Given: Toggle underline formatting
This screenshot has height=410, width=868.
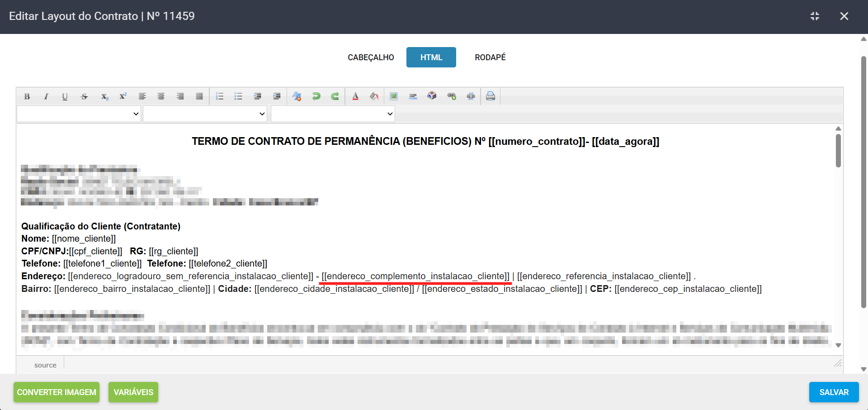Looking at the screenshot, I should coord(65,96).
